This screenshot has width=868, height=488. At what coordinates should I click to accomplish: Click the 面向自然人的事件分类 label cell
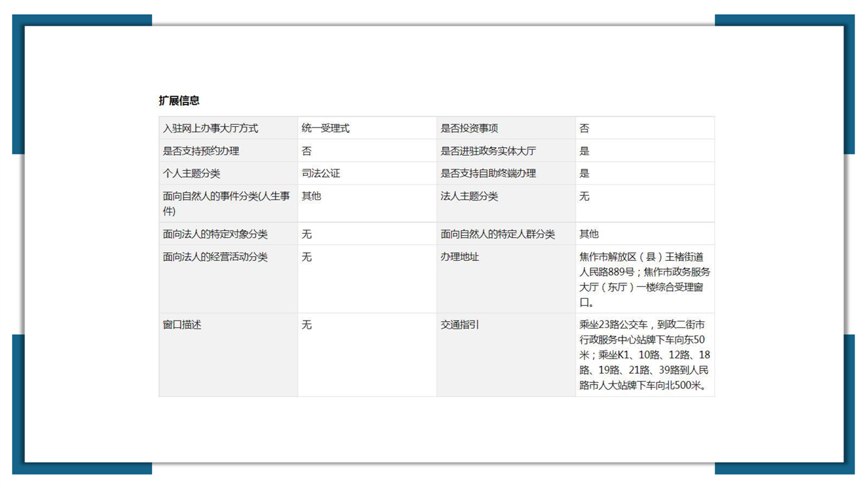(226, 203)
